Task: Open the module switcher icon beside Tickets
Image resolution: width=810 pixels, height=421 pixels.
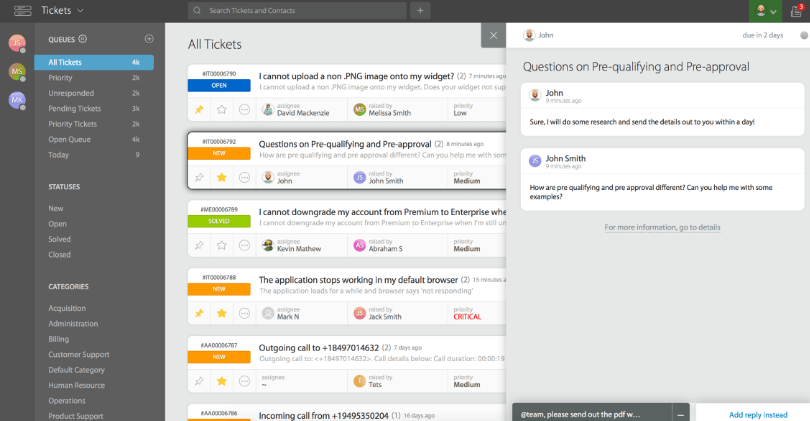Action: pyautogui.click(x=22, y=10)
